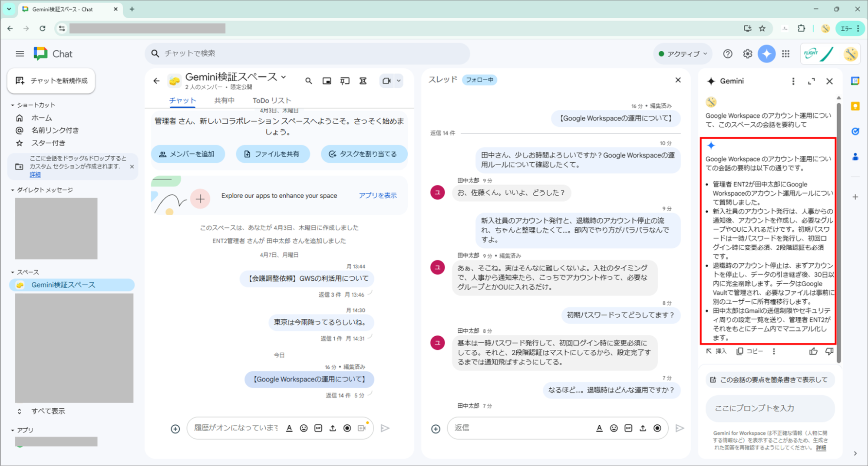Viewport: 868px width, 466px height.
Task: Click suggestion この会話の要点を箇条書きで表示して
Action: click(770, 380)
